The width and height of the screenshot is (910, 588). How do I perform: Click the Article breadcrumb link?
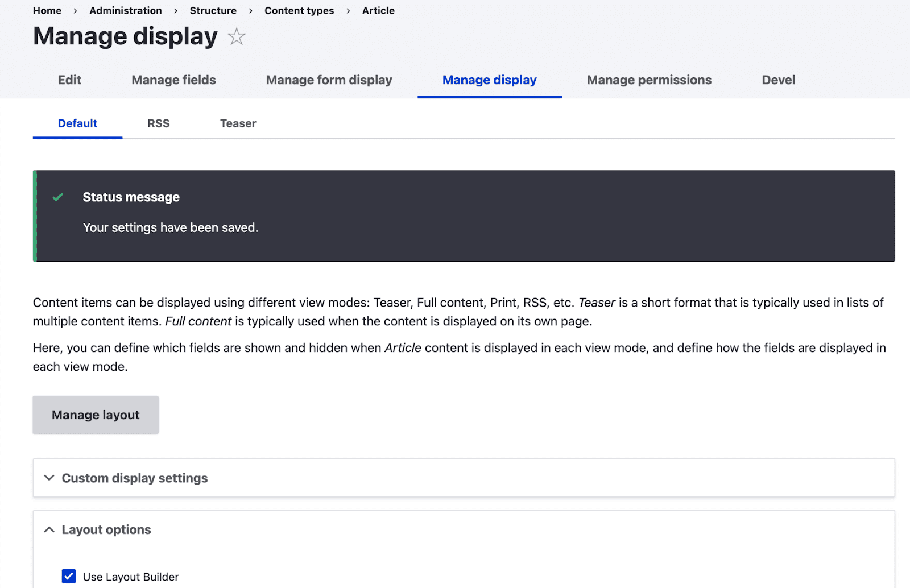point(378,11)
